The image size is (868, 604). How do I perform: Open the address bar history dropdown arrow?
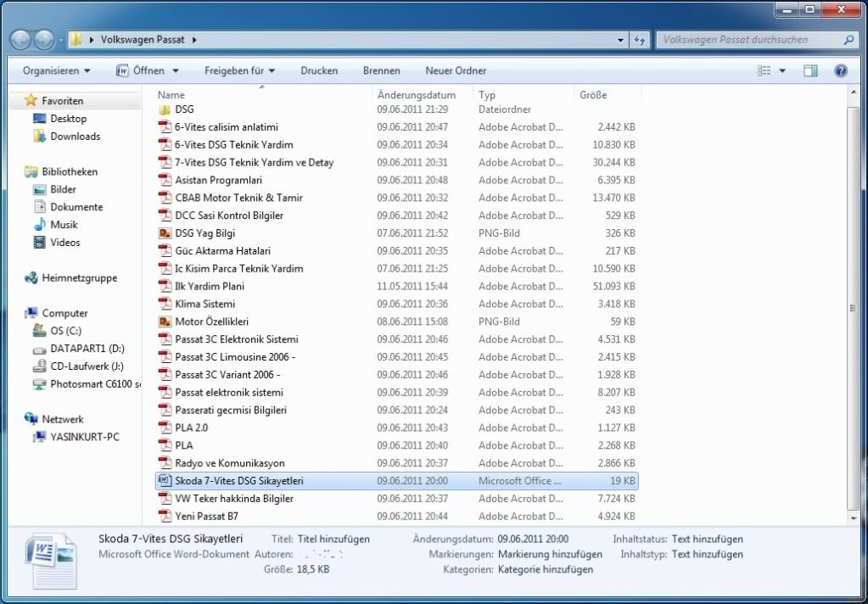coord(620,40)
